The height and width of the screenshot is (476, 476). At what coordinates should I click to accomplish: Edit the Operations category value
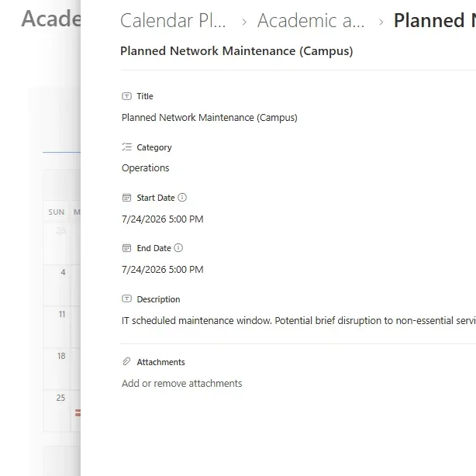pos(145,168)
